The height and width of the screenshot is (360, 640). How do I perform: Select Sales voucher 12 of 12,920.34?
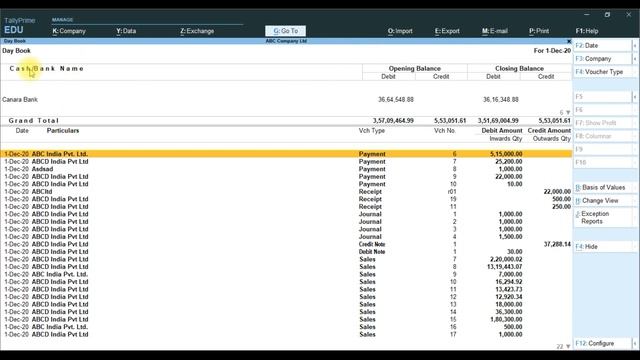pos(286,297)
